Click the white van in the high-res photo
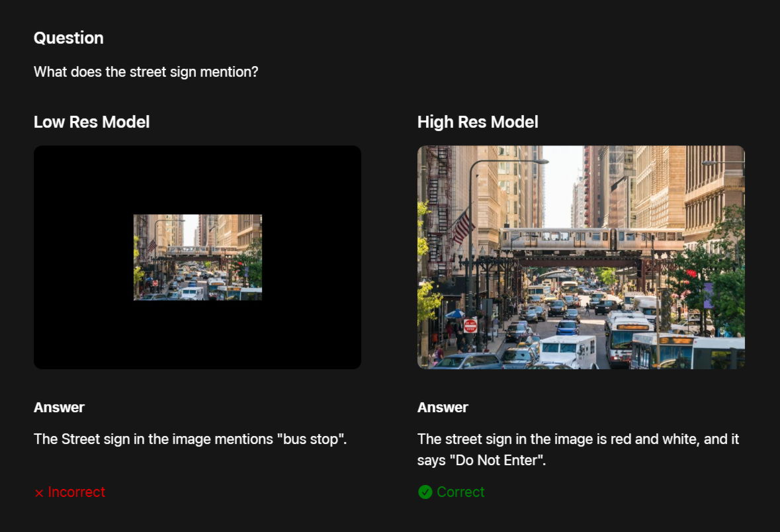Viewport: 780px width, 532px height. [x=568, y=351]
